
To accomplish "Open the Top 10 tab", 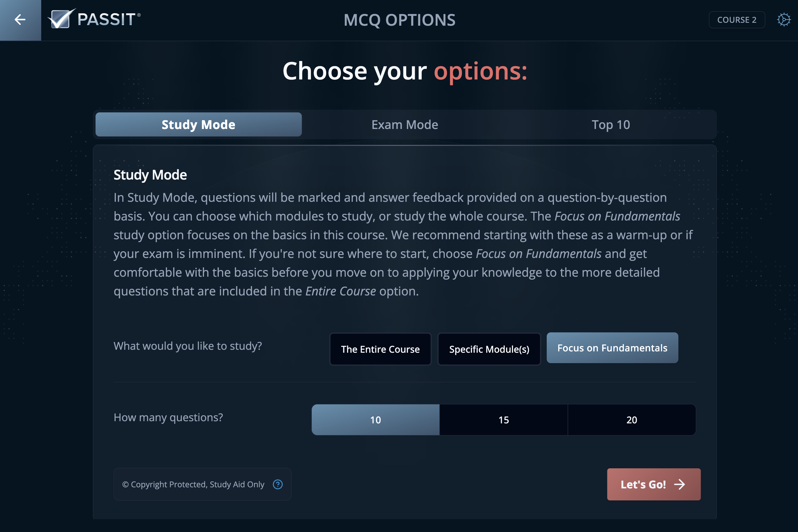I will pyautogui.click(x=610, y=124).
